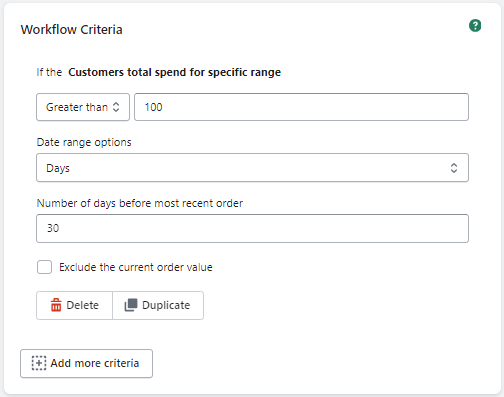Click the duplicate stacked squares icon
Viewport: 504px width, 397px height.
(x=131, y=305)
